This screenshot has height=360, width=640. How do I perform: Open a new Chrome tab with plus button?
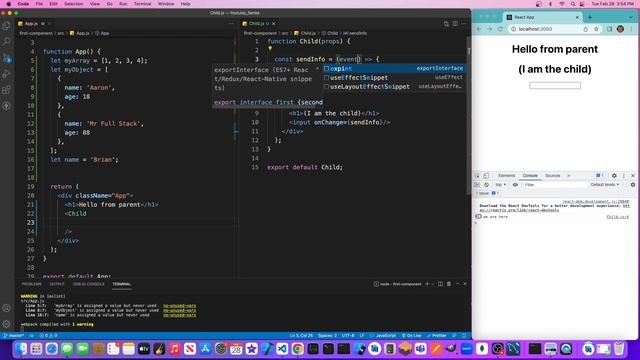(x=590, y=17)
